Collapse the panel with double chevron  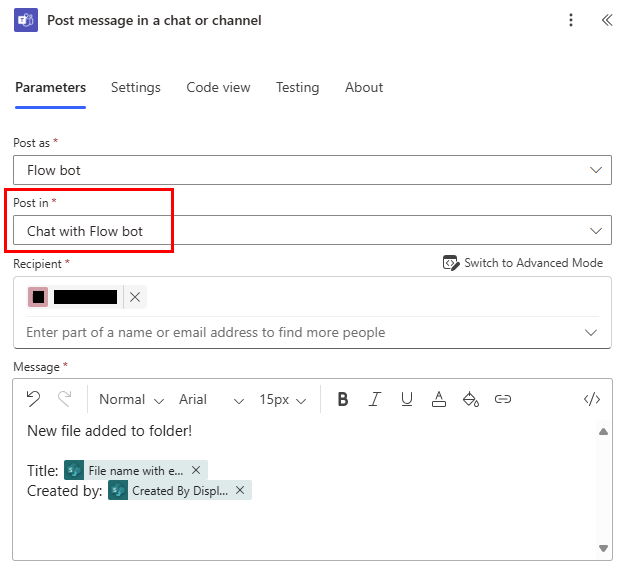607,20
